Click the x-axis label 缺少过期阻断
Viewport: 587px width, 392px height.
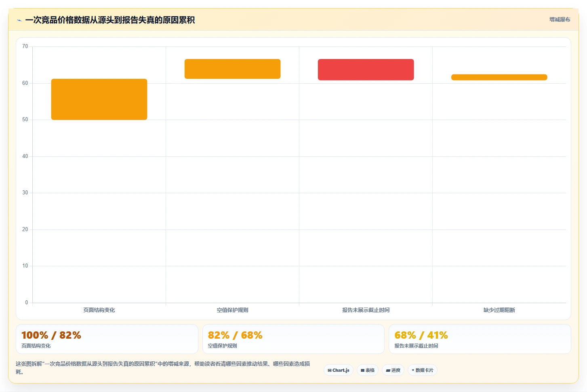[499, 310]
